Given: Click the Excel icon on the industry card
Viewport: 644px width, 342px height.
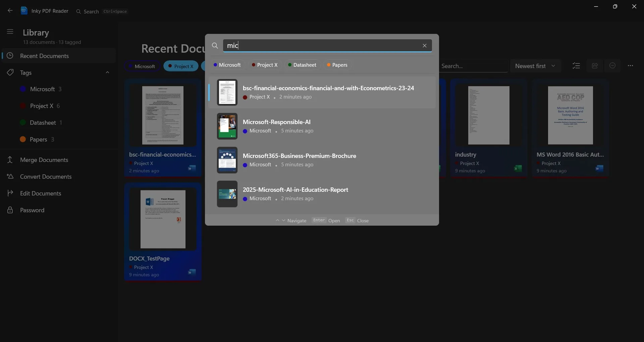Looking at the screenshot, I should [x=518, y=168].
